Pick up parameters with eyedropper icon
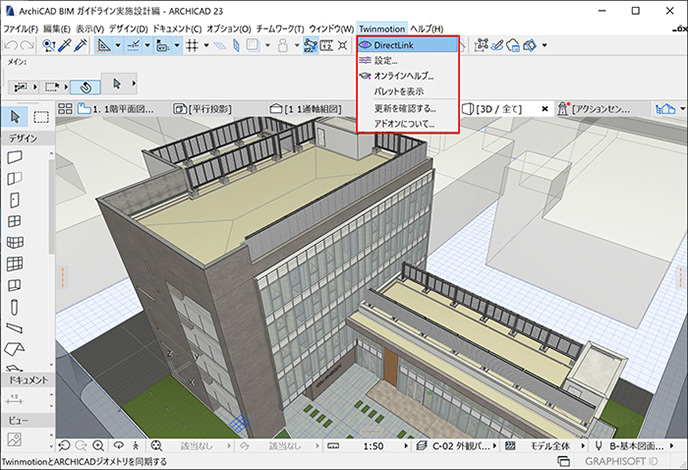 64,45
